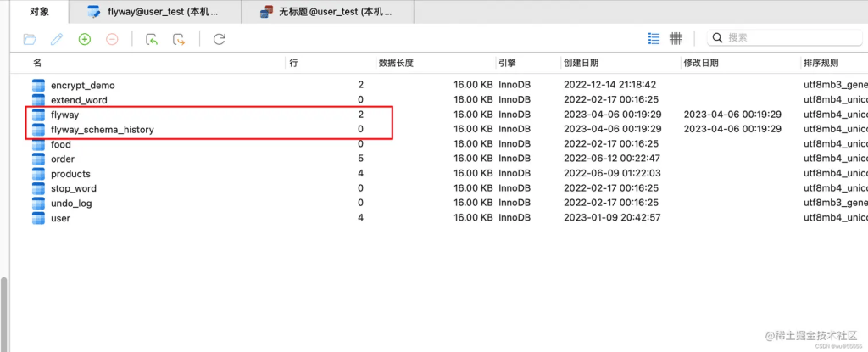868x352 pixels.
Task: Open the flyway@user_test tab
Action: coord(157,12)
